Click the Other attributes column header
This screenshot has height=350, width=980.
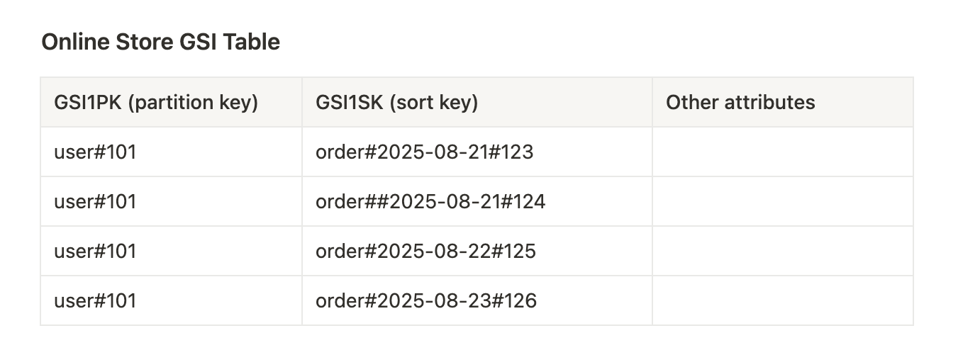pyautogui.click(x=783, y=103)
